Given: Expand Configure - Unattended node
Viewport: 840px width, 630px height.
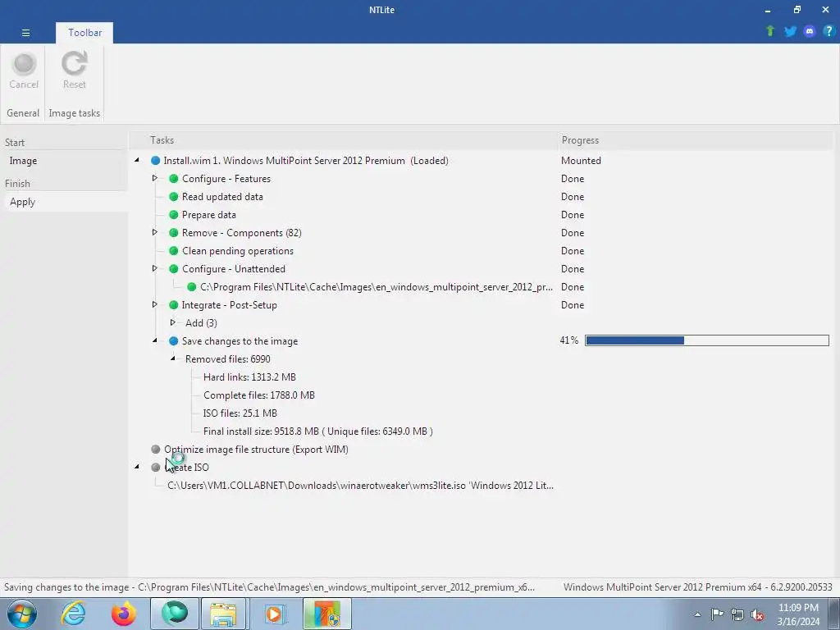Looking at the screenshot, I should coord(155,268).
